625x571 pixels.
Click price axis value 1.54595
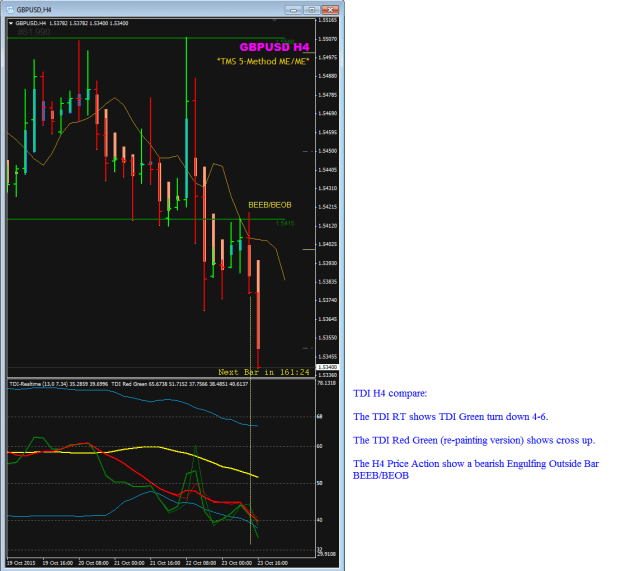328,132
